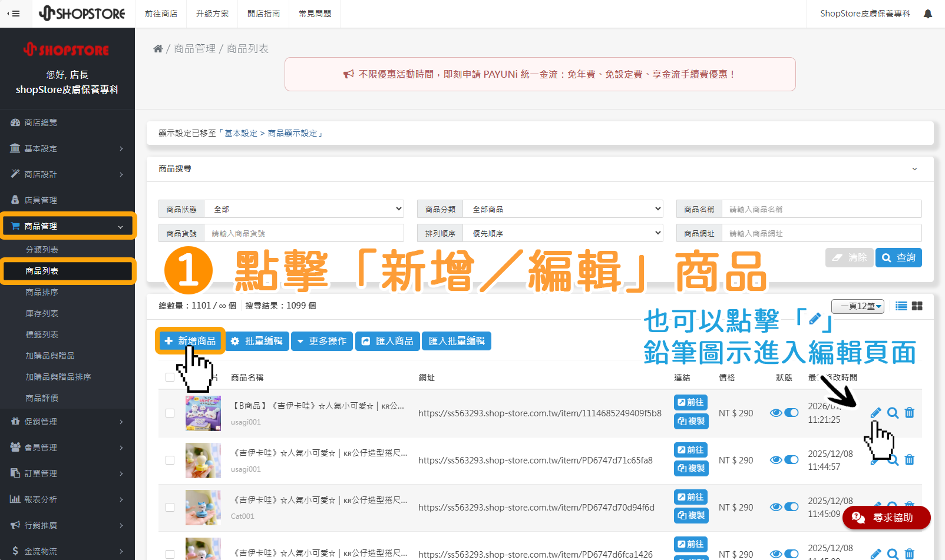Preview the first product with the magnifier icon
Viewport: 945px width, 560px height.
(x=892, y=412)
